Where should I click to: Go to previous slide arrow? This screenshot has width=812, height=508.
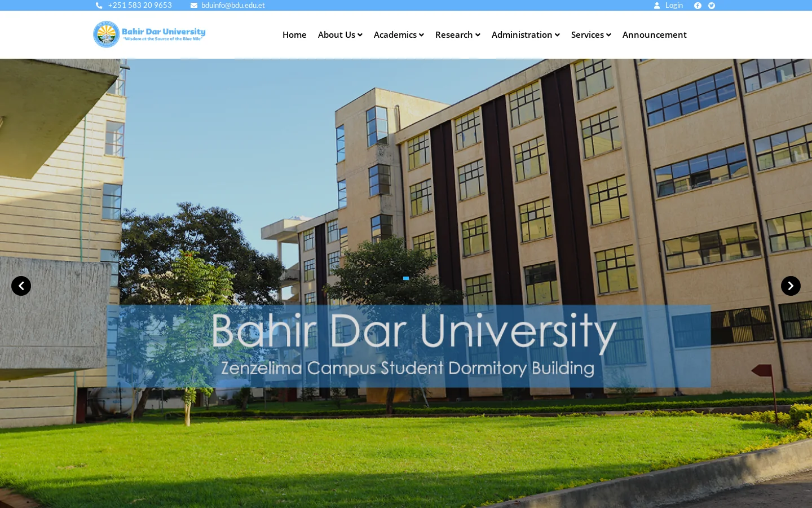pos(21,286)
